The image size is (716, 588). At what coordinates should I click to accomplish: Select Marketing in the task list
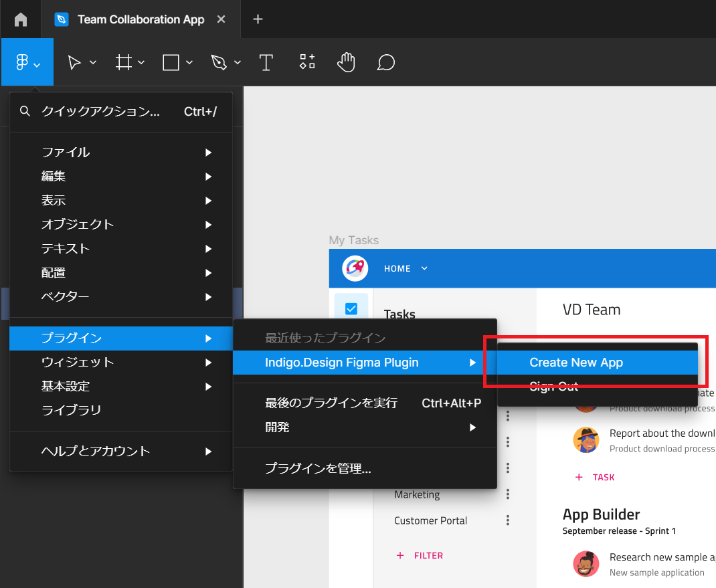417,494
